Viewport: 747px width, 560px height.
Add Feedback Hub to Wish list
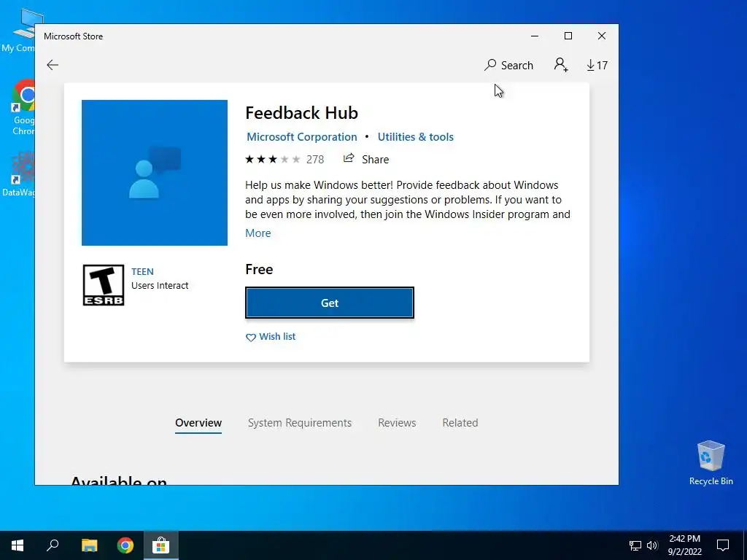point(271,337)
